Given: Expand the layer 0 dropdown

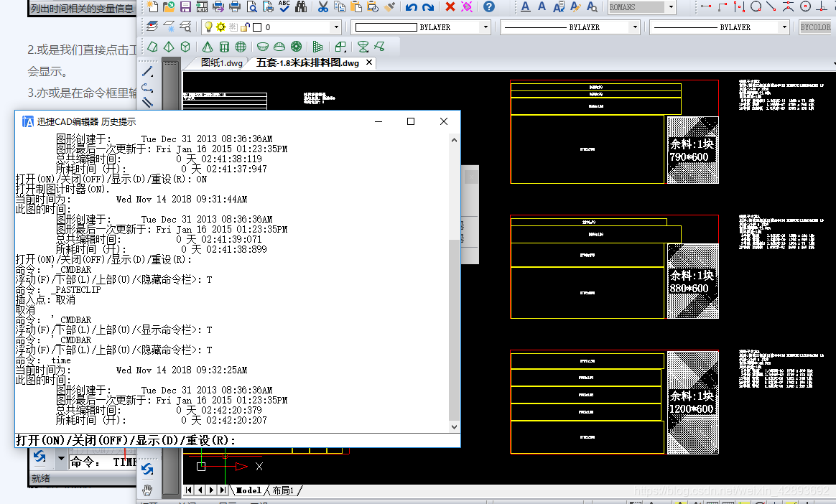Looking at the screenshot, I should point(336,27).
